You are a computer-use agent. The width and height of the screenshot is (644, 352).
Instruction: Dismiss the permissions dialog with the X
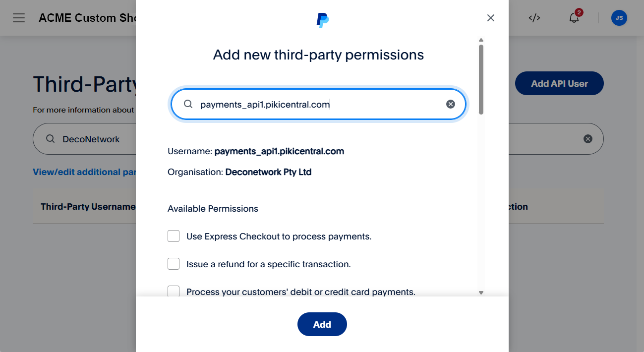coord(490,18)
